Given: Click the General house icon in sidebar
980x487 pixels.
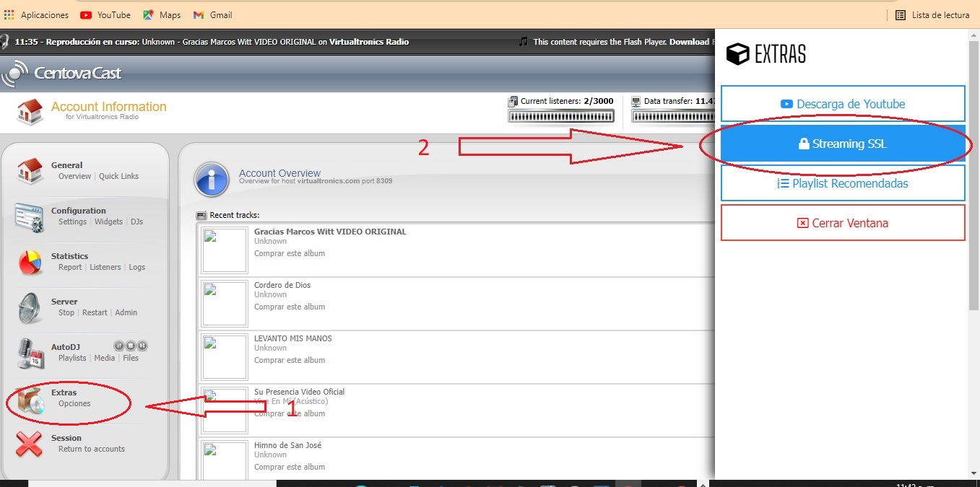Looking at the screenshot, I should click(30, 170).
